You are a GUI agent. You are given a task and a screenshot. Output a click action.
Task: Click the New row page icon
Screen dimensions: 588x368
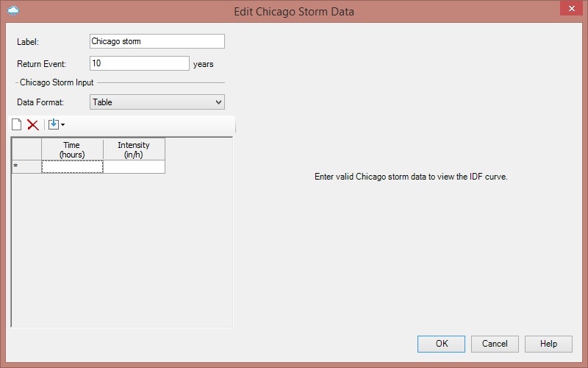coord(16,124)
